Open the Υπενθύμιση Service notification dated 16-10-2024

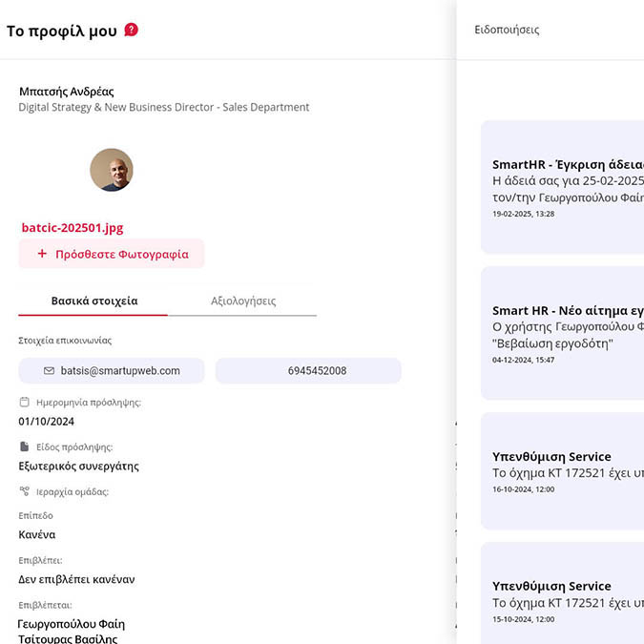click(563, 471)
